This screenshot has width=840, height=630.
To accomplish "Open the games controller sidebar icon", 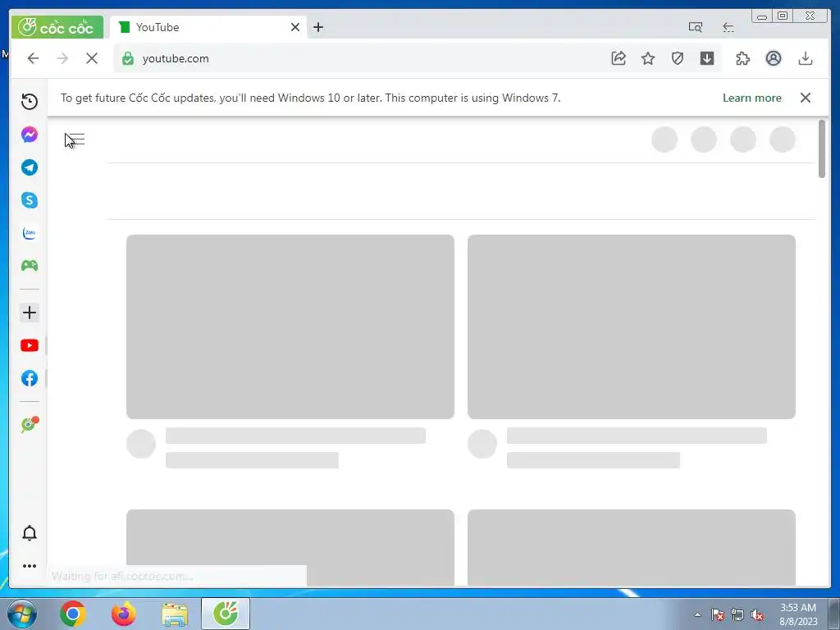I will (x=30, y=266).
